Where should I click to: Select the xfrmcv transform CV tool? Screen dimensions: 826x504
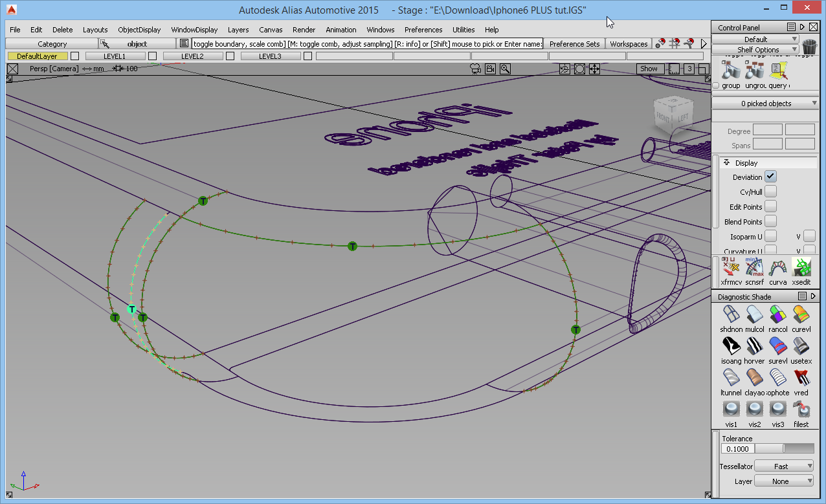(731, 267)
